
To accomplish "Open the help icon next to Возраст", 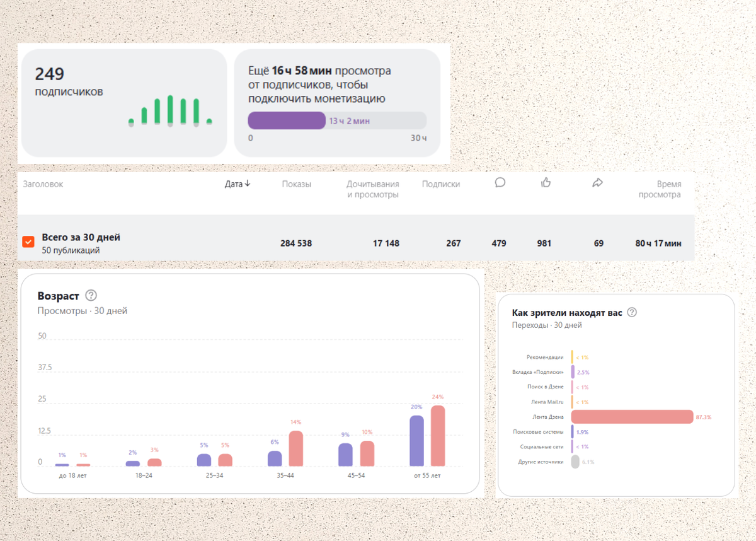I will click(x=91, y=296).
